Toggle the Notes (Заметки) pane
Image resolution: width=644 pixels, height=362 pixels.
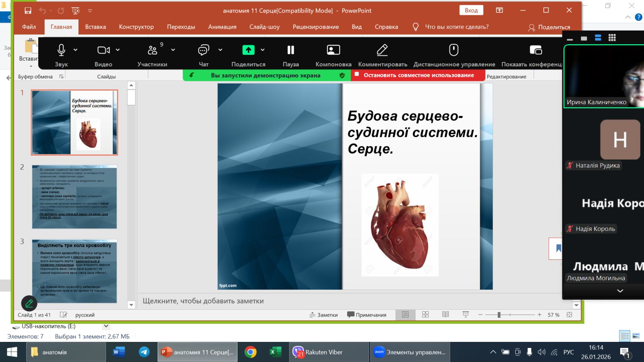324,315
